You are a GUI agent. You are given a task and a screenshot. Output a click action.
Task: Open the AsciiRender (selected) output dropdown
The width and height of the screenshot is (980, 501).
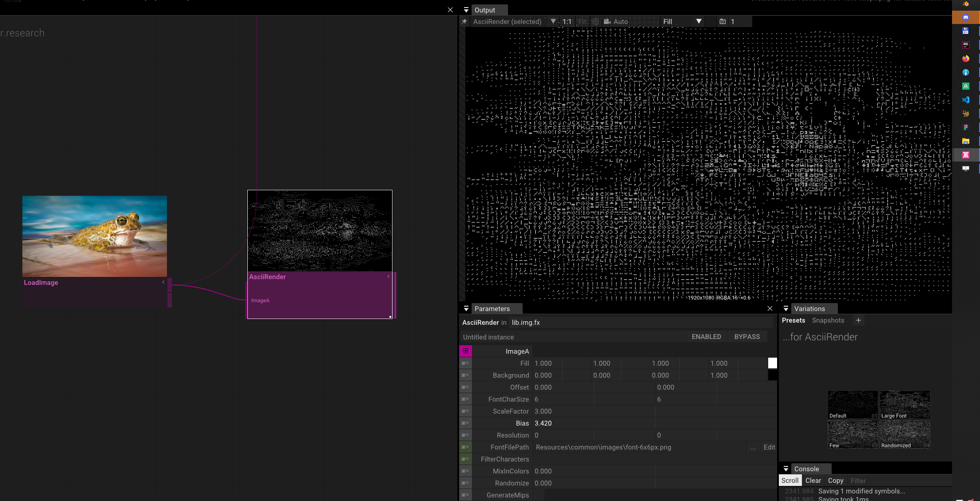515,21
